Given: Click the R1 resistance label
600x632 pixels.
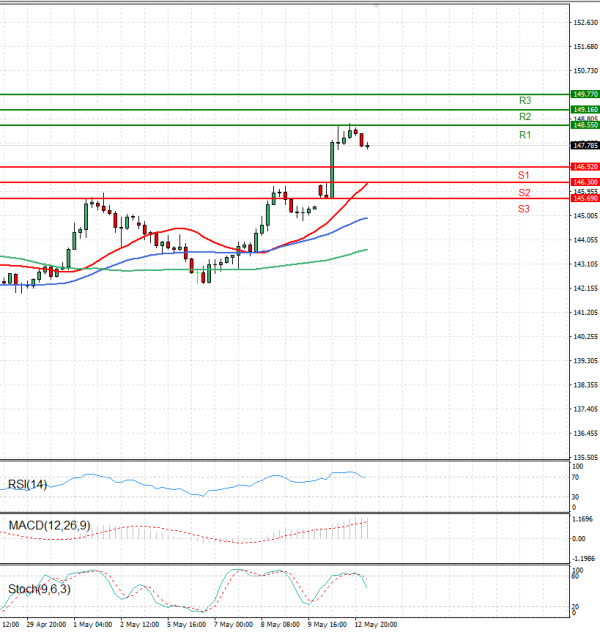Looking at the screenshot, I should [524, 135].
